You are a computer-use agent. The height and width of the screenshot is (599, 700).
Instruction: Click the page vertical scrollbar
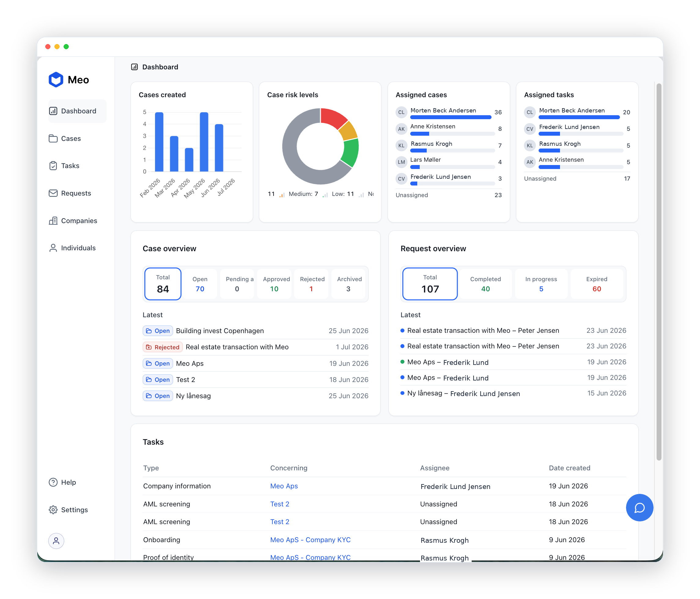pyautogui.click(x=659, y=272)
